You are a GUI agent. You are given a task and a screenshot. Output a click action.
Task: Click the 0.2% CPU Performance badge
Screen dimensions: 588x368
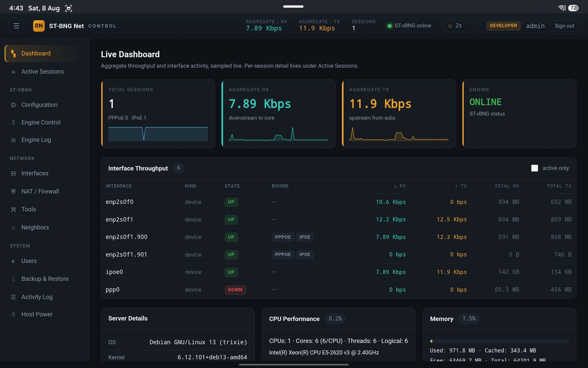click(x=335, y=319)
